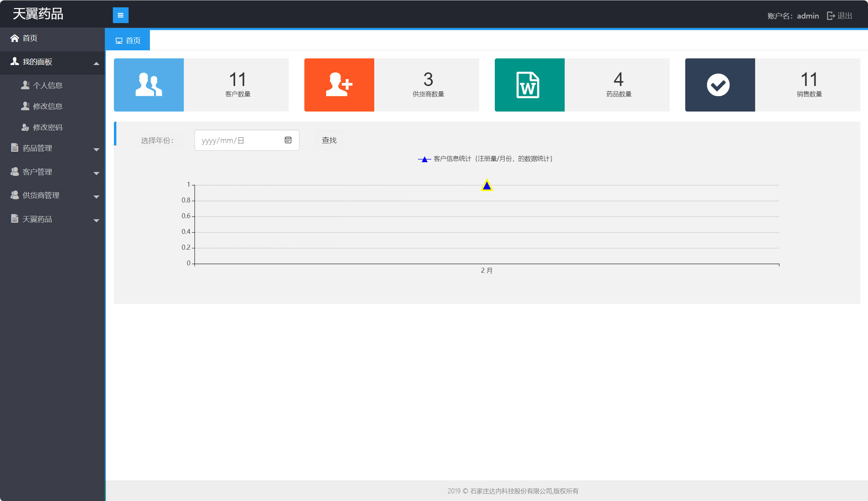Select the 首页 tab
This screenshot has width=868, height=501.
pos(128,41)
